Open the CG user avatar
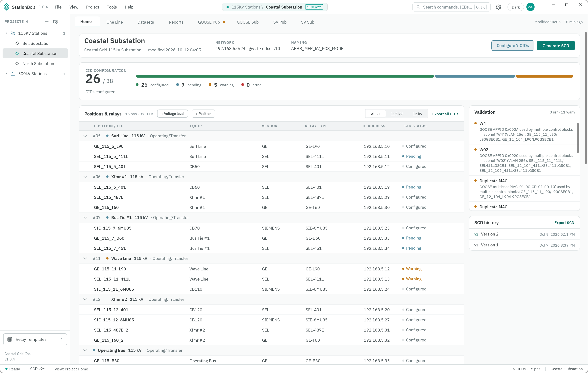The width and height of the screenshot is (588, 373). tap(530, 7)
